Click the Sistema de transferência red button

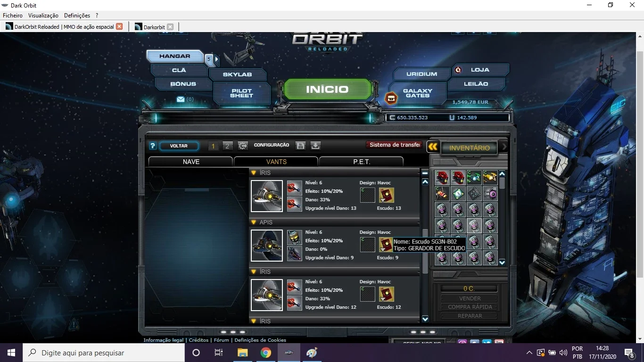click(x=395, y=145)
